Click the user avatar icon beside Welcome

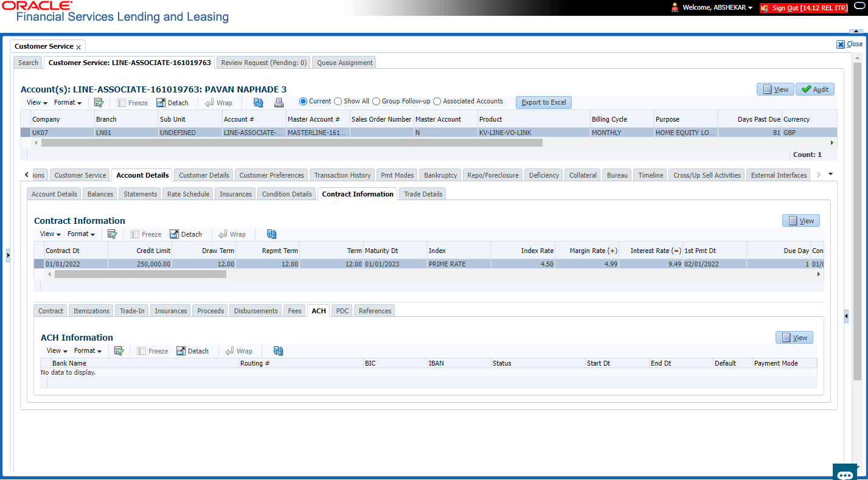point(675,8)
